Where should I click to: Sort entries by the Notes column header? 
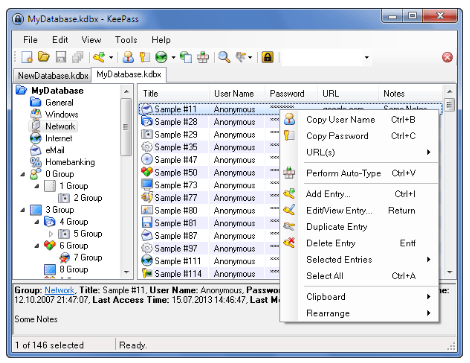[411, 94]
